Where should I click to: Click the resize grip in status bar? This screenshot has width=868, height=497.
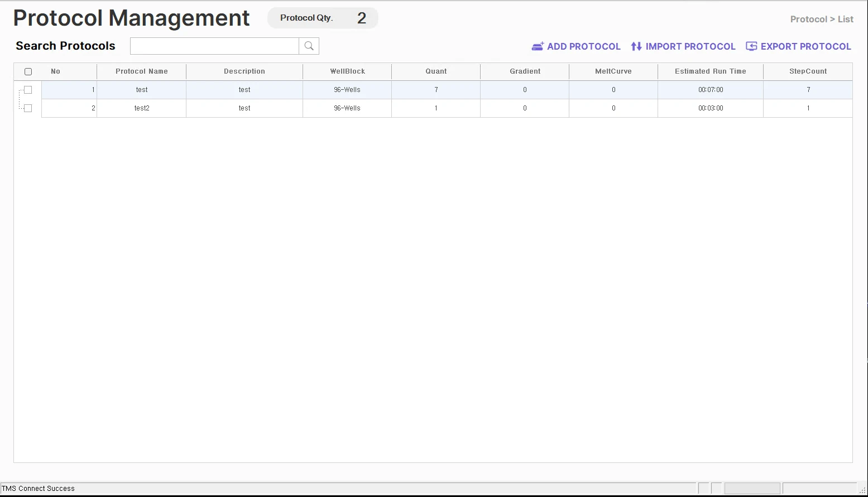pos(862,490)
